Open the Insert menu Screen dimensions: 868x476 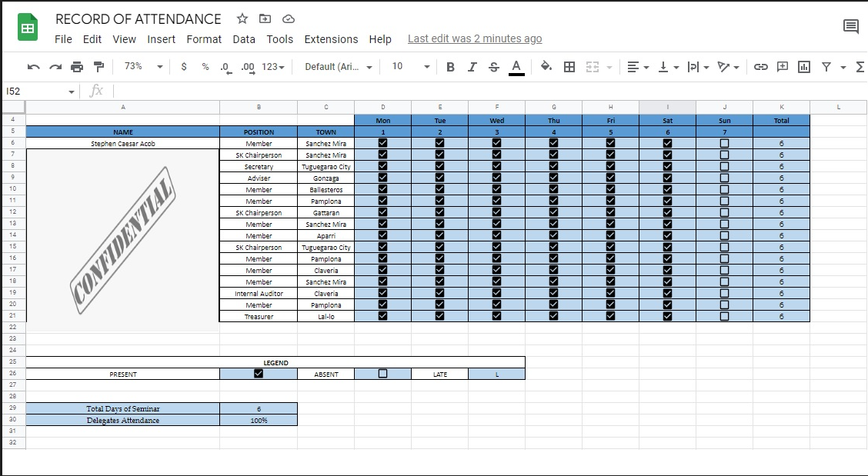pos(161,39)
